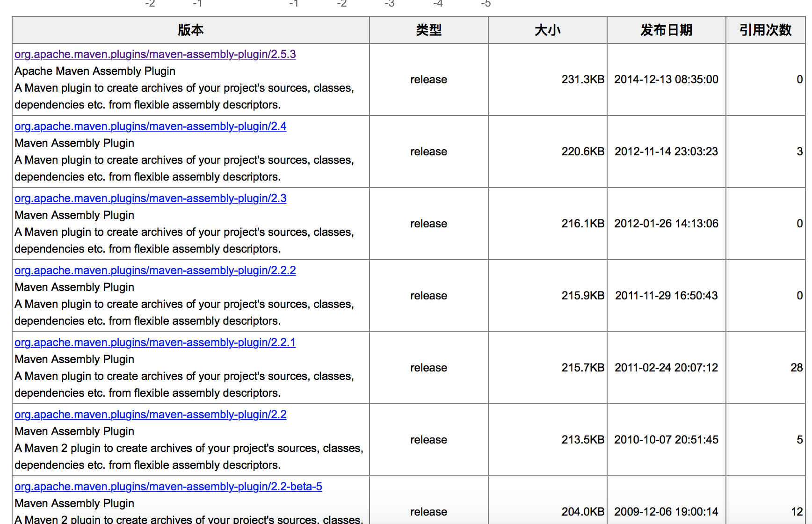Click the date 2009-12-06 19:00:14
Viewport: 812px width, 524px height.
pos(667,512)
